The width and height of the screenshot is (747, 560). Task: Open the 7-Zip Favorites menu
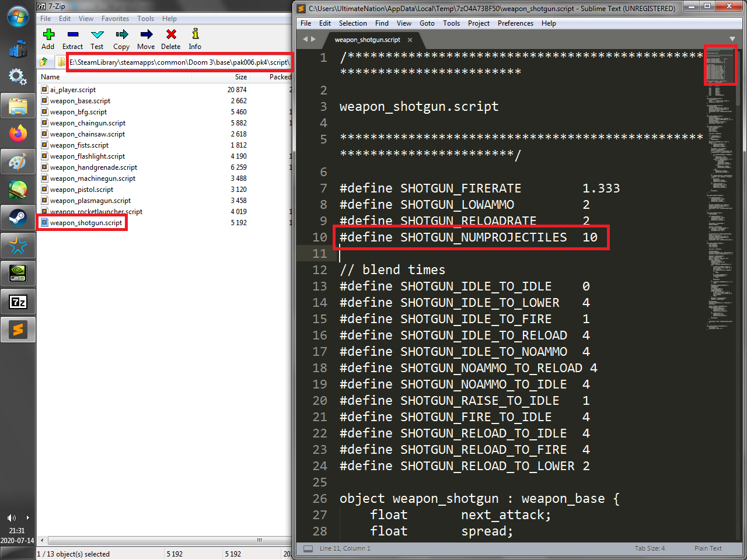(115, 19)
